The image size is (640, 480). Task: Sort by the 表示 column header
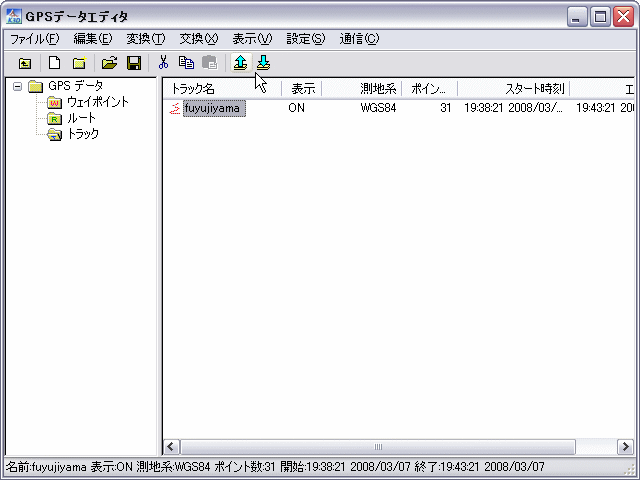pyautogui.click(x=302, y=89)
